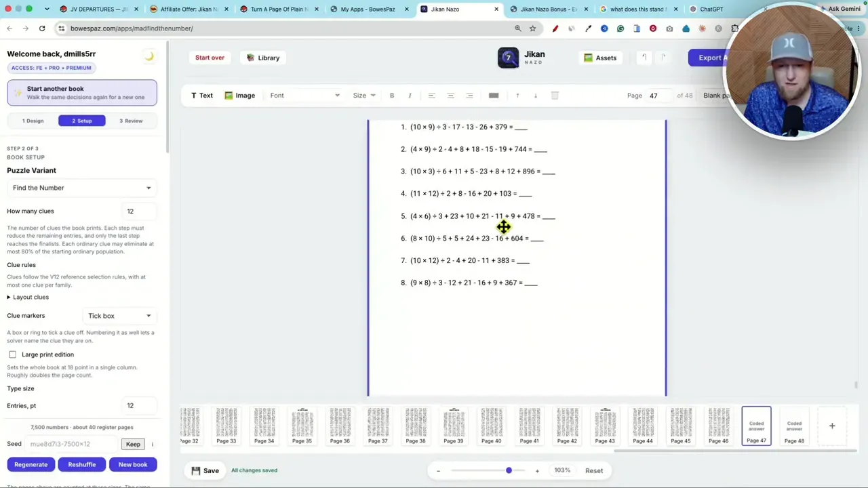Align text right in toolbar
This screenshot has height=488, width=868.
(x=469, y=96)
